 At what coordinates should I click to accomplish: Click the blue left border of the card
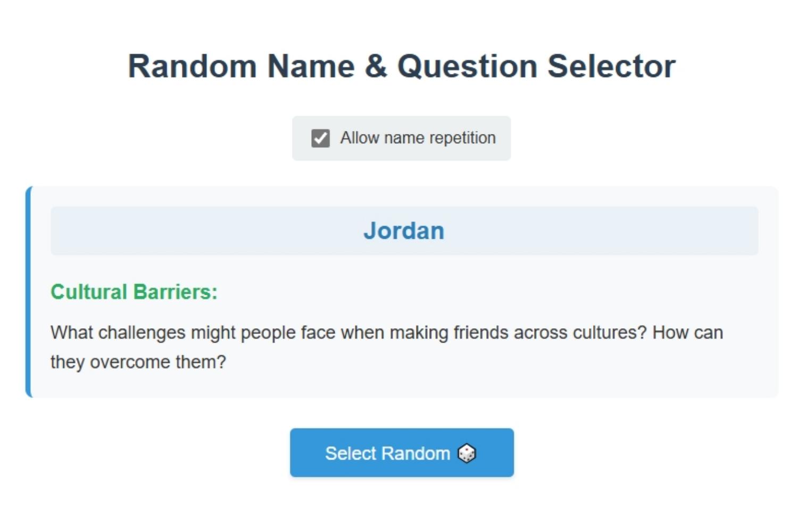pos(29,292)
